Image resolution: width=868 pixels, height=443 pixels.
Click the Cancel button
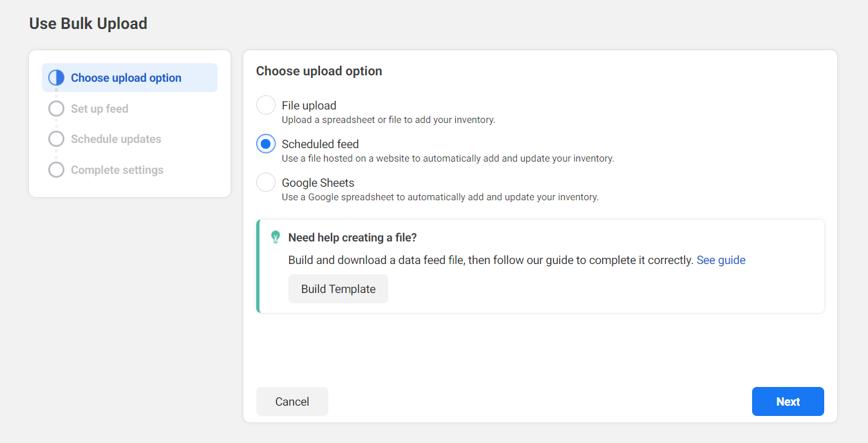coord(292,402)
